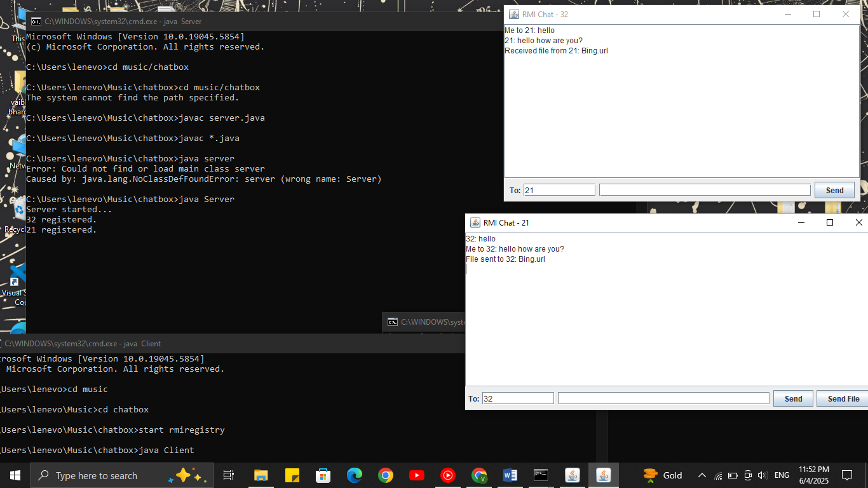
Task: Click the Task View icon
Action: 229,475
